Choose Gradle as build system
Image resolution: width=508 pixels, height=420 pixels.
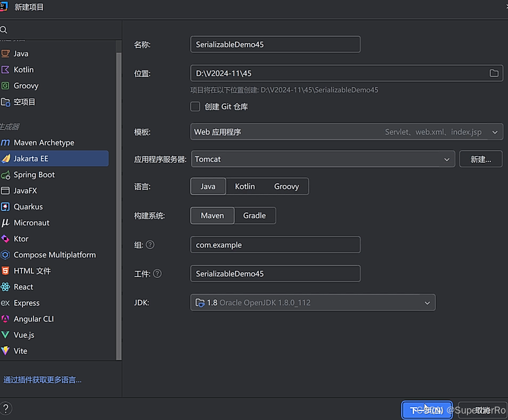(x=254, y=215)
